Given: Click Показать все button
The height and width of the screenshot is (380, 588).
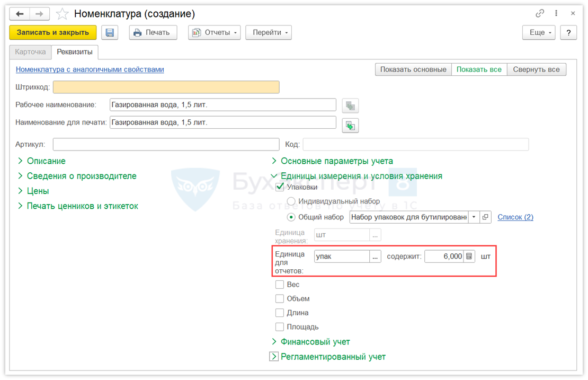Looking at the screenshot, I should point(479,69).
